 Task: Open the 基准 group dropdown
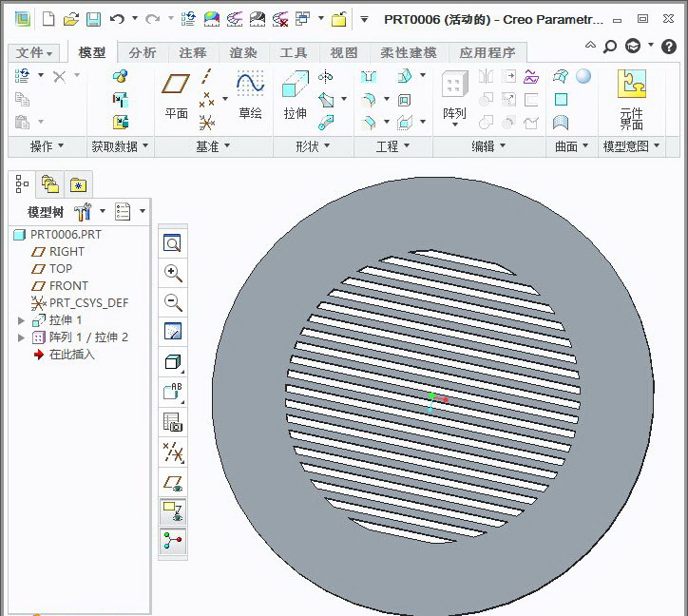pyautogui.click(x=213, y=146)
